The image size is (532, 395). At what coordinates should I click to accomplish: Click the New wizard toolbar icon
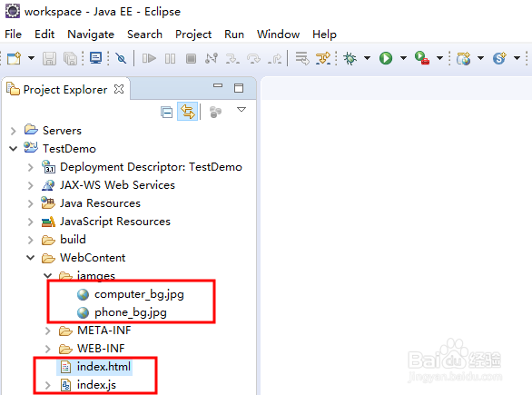coord(14,58)
